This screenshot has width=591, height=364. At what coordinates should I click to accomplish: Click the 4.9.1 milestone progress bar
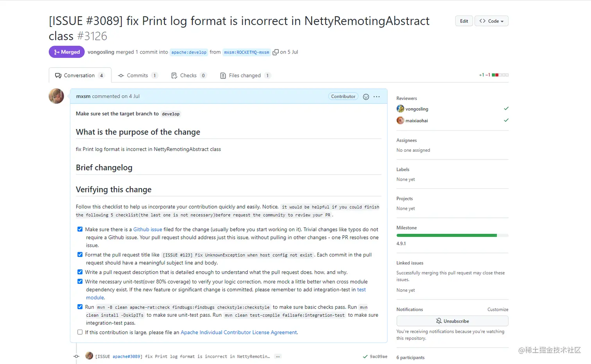(452, 235)
